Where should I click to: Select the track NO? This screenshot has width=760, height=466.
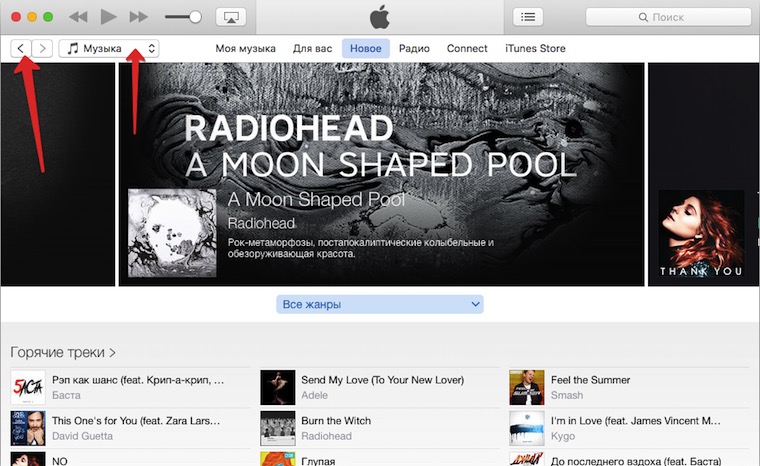60,461
